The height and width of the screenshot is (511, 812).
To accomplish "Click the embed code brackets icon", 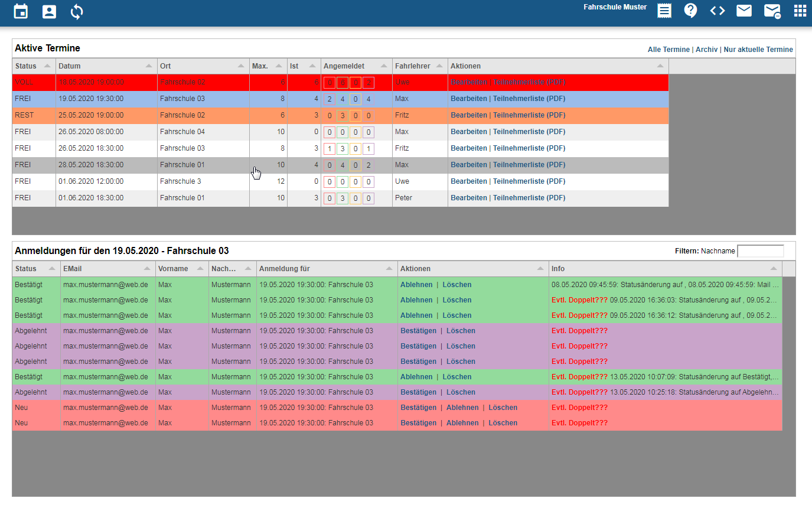I will [x=717, y=11].
